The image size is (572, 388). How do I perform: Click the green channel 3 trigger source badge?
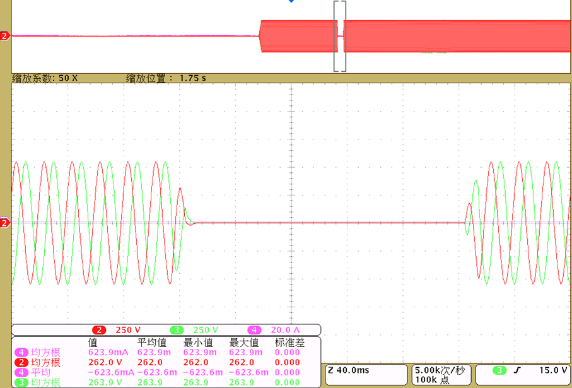pyautogui.click(x=500, y=370)
